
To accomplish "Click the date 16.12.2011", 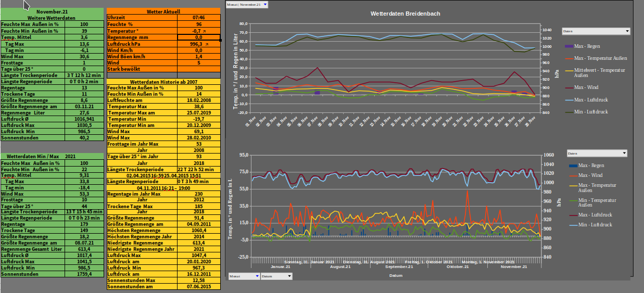I will (199, 274).
